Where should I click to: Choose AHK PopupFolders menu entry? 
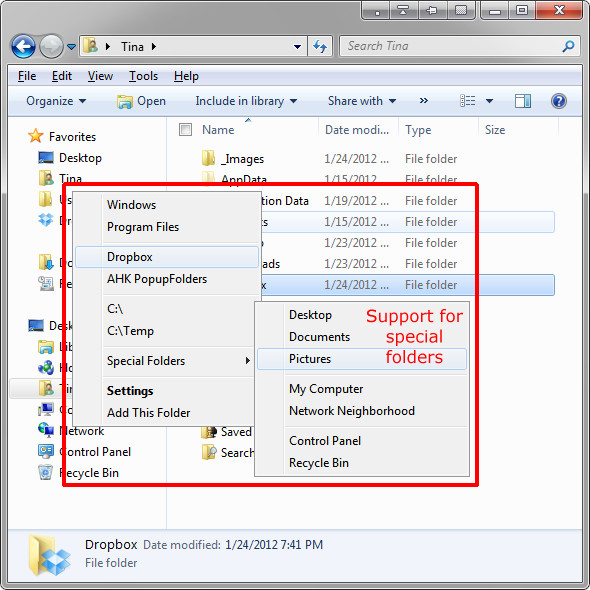pos(167,279)
